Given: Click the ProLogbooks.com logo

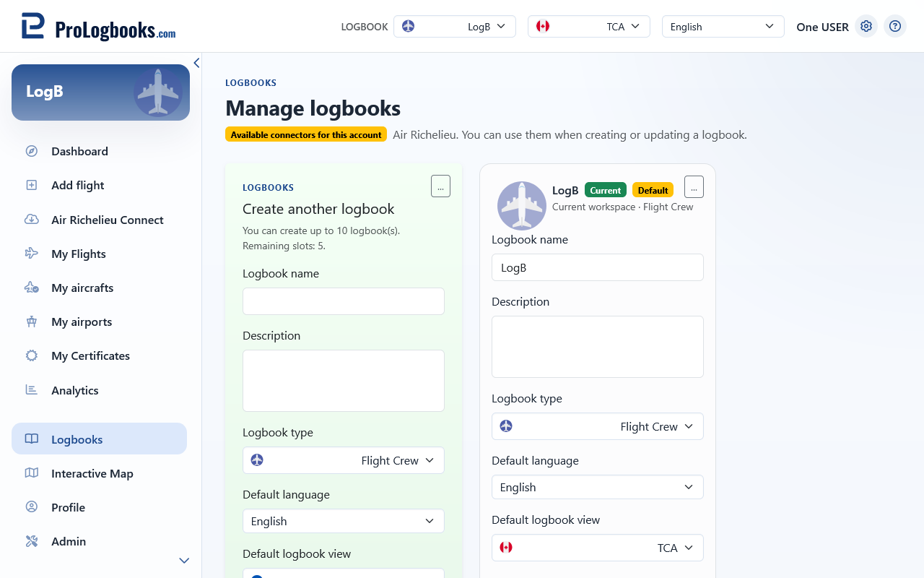Looking at the screenshot, I should pyautogui.click(x=98, y=27).
